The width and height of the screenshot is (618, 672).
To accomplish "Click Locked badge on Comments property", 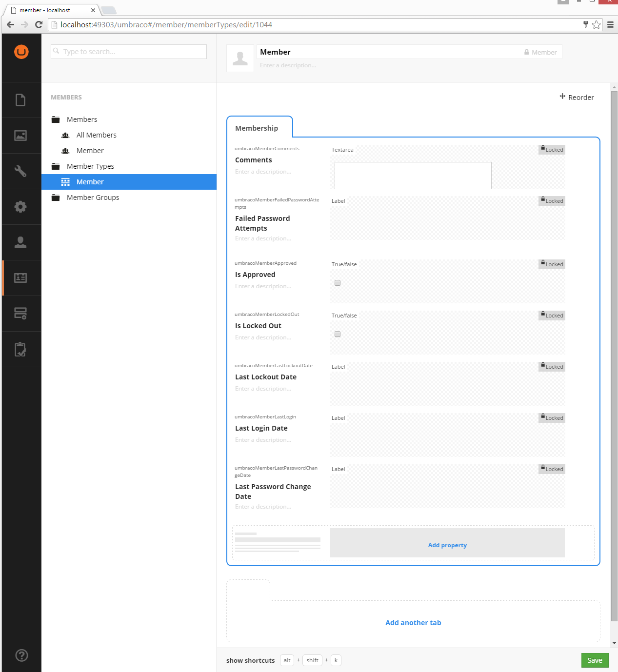I will (552, 150).
